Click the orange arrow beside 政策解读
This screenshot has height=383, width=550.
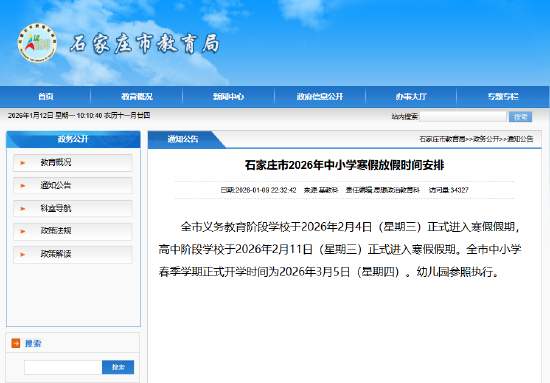23,255
